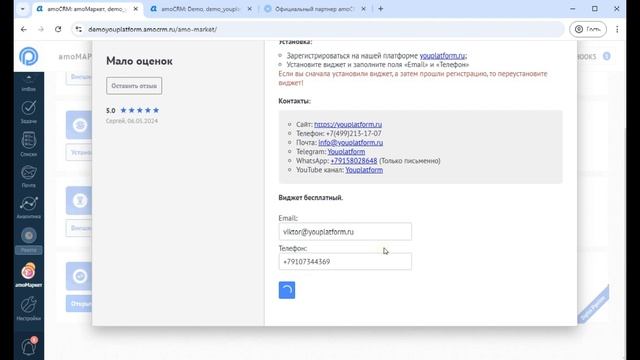Click the info icon at top right

coord(607,56)
